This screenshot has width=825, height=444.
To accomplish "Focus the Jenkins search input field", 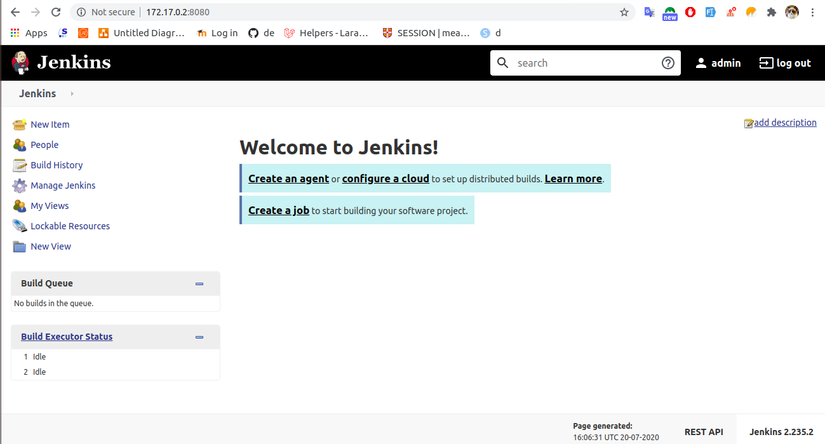I will click(586, 63).
